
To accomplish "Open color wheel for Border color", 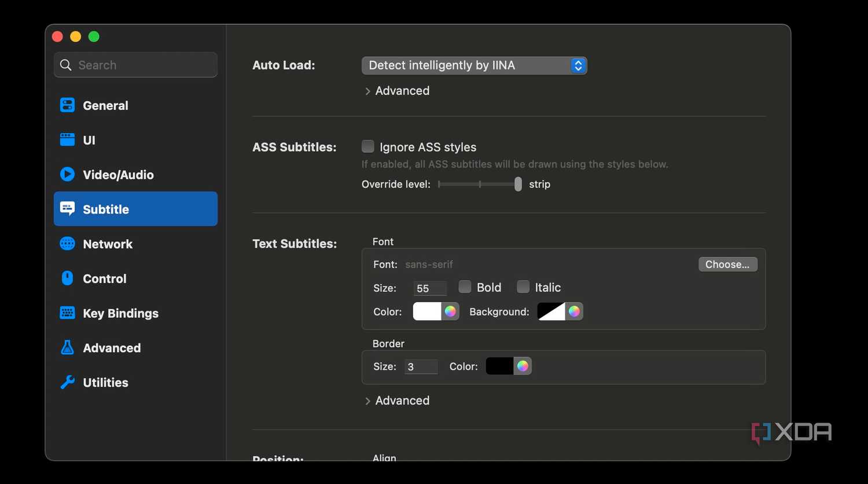I will pos(523,366).
